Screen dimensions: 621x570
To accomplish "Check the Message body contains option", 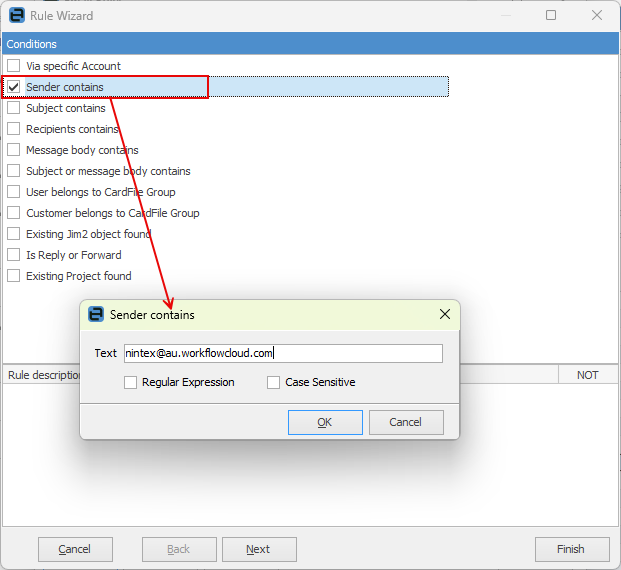I will (13, 149).
